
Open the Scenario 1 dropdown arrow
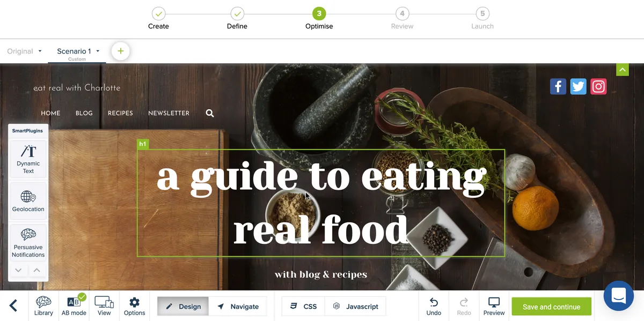click(98, 51)
